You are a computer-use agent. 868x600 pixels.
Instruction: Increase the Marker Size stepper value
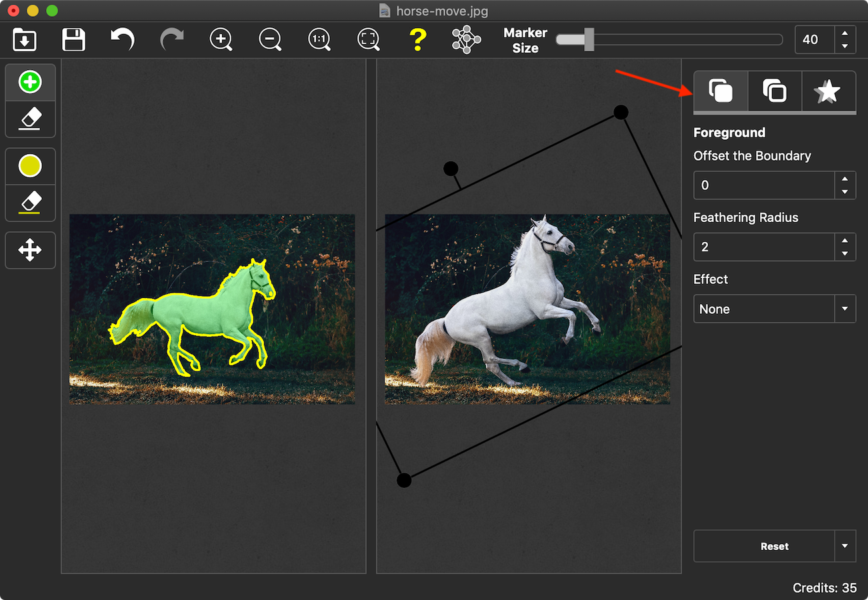[845, 33]
